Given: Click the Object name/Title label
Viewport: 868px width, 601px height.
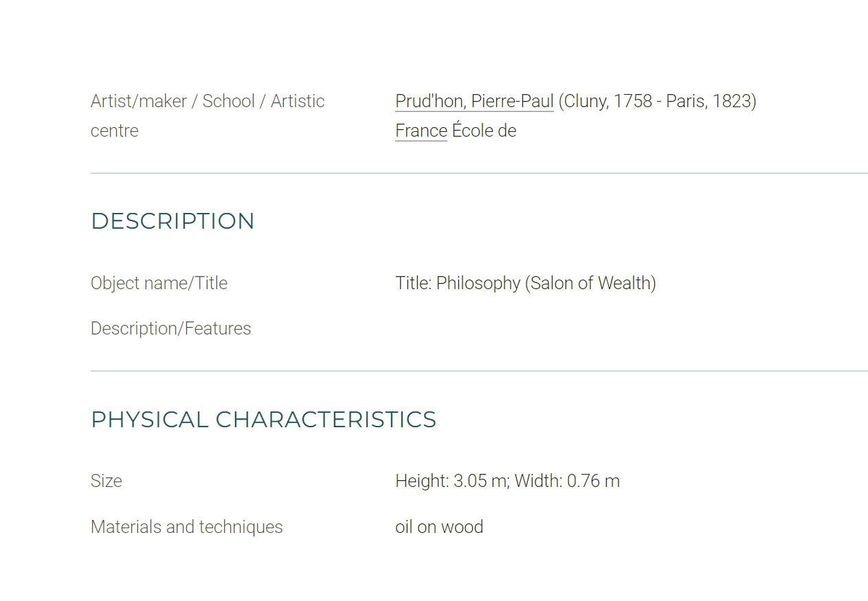Looking at the screenshot, I should click(x=159, y=283).
